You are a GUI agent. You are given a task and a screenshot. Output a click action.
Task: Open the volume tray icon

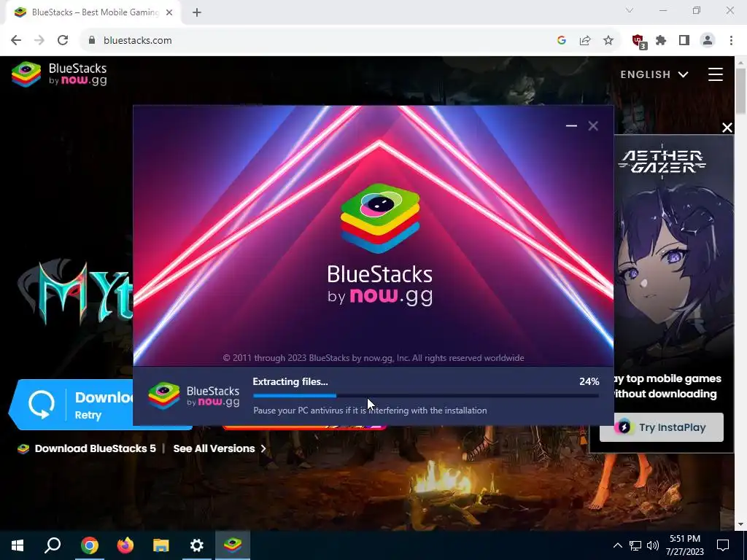point(653,545)
